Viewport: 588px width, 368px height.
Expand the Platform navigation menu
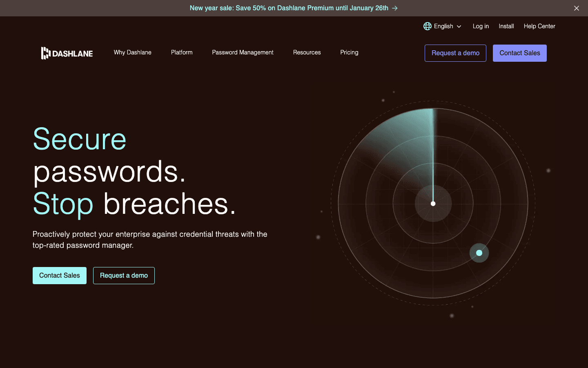tap(182, 52)
